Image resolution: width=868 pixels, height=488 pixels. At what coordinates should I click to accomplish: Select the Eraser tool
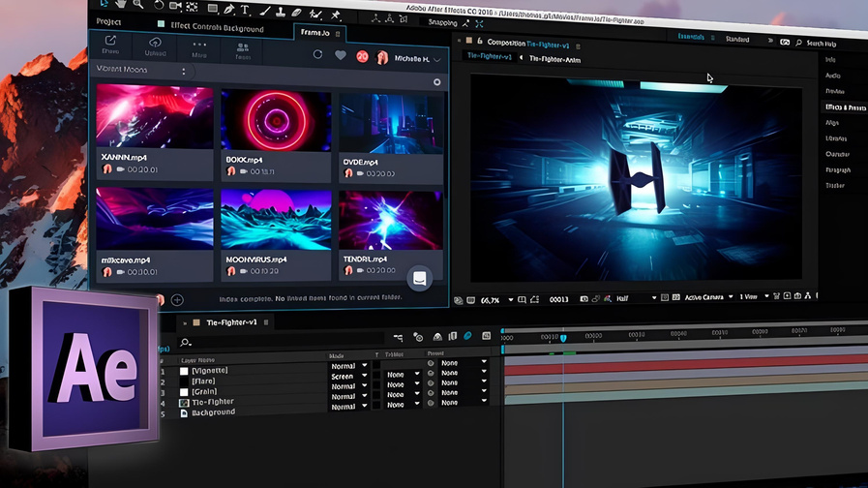pos(297,13)
